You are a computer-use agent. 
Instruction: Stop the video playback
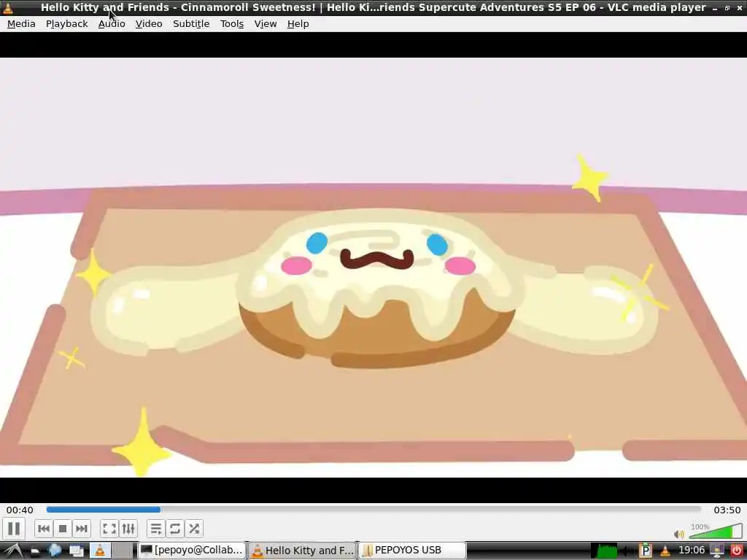click(63, 529)
